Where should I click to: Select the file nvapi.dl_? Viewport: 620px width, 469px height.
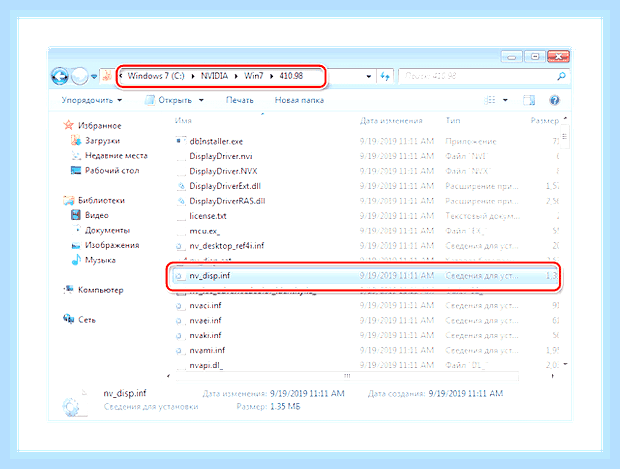206,365
